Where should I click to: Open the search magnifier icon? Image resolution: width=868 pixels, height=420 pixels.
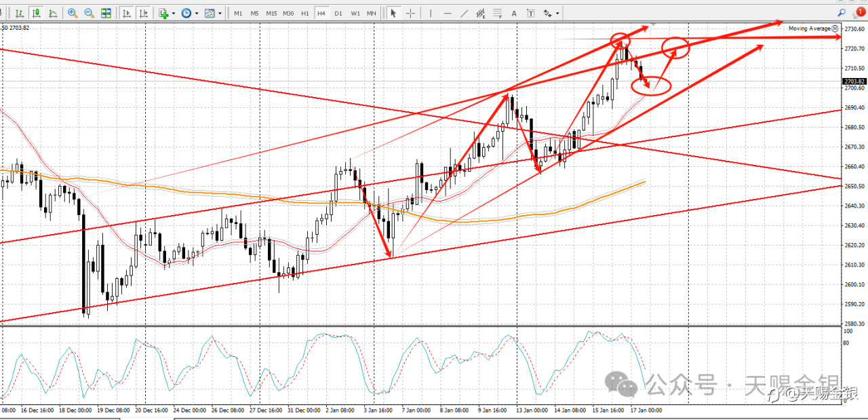point(842,12)
